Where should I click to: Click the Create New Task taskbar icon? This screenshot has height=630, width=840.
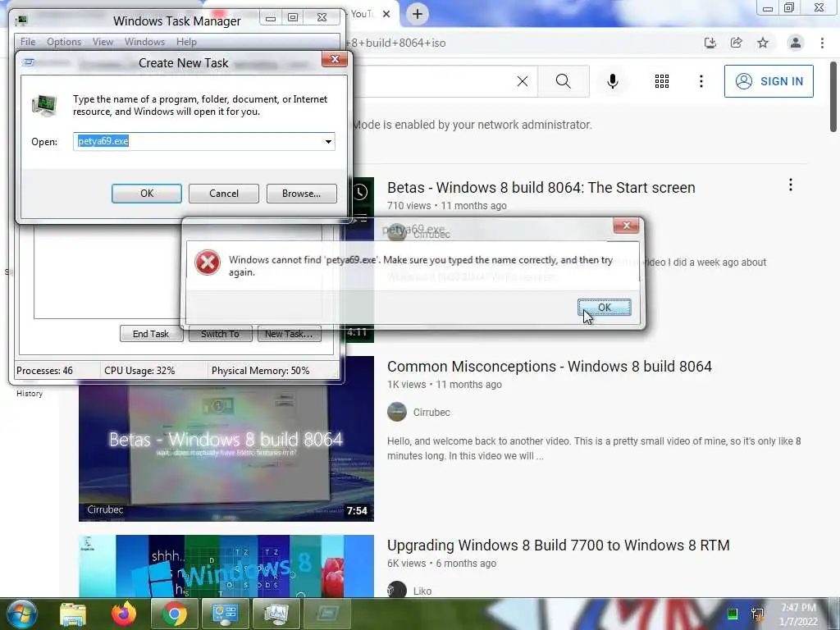[x=326, y=614]
